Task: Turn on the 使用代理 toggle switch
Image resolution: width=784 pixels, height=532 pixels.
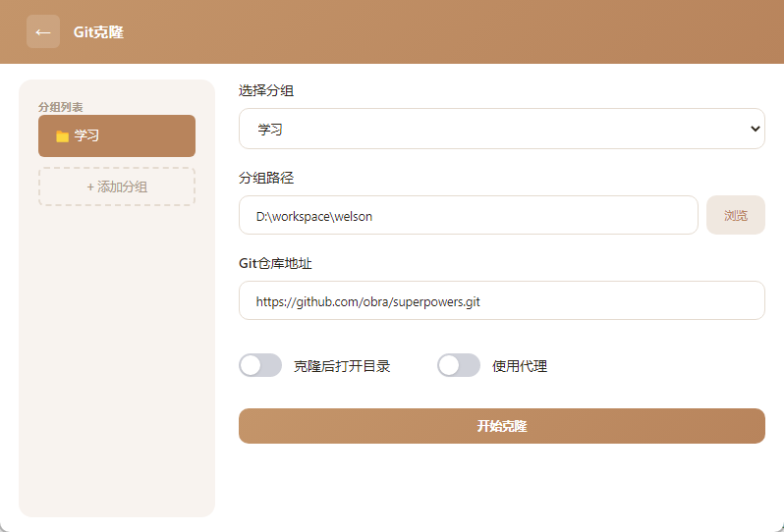Action: [459, 366]
